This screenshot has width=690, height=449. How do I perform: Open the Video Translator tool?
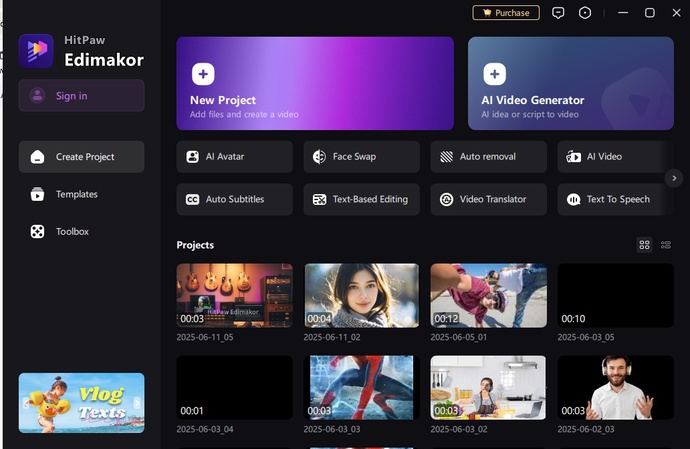(488, 199)
